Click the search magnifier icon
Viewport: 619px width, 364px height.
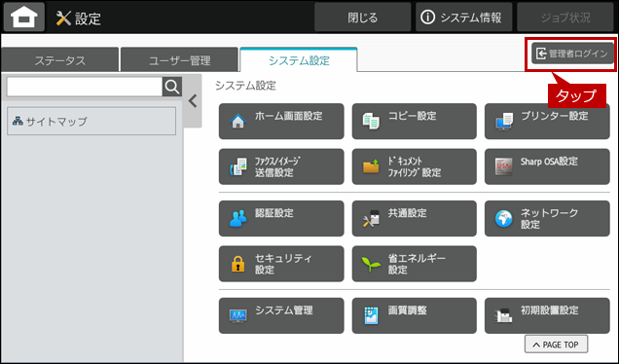click(172, 87)
